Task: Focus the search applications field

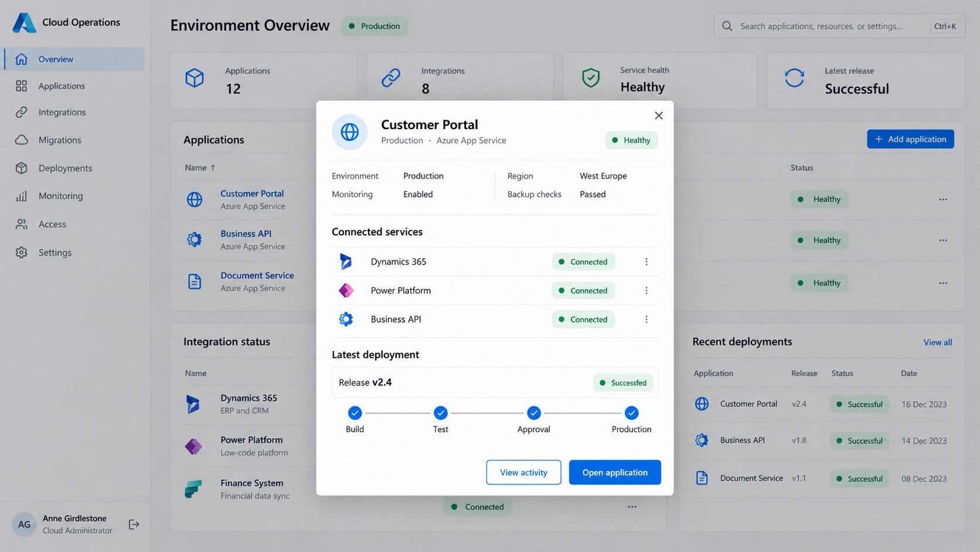Action: pos(839,26)
